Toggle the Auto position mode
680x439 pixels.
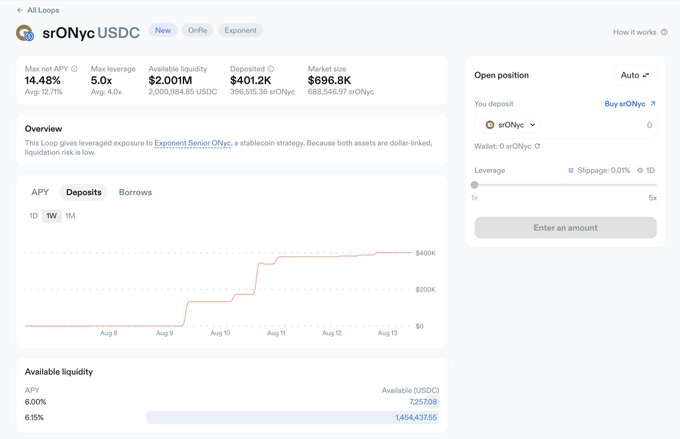(635, 75)
